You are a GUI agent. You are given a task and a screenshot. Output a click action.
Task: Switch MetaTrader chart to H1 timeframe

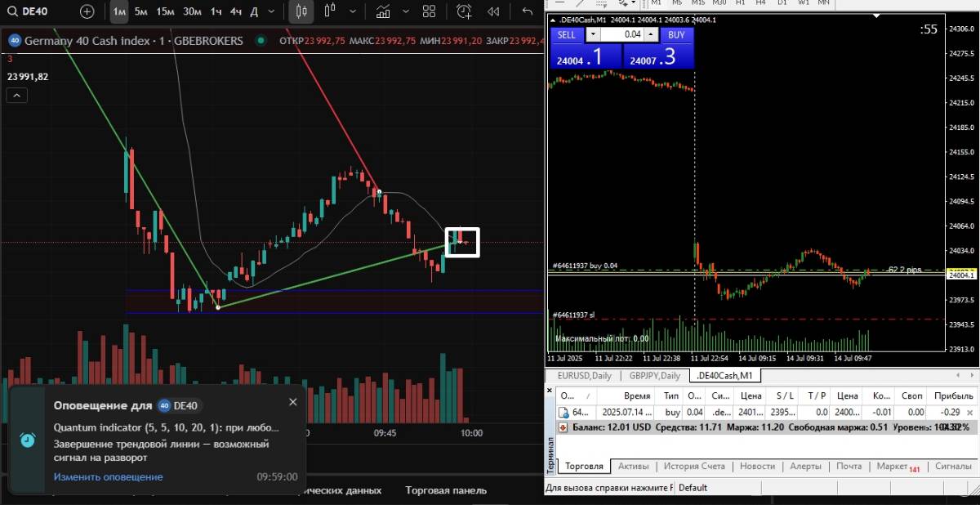(738, 2)
